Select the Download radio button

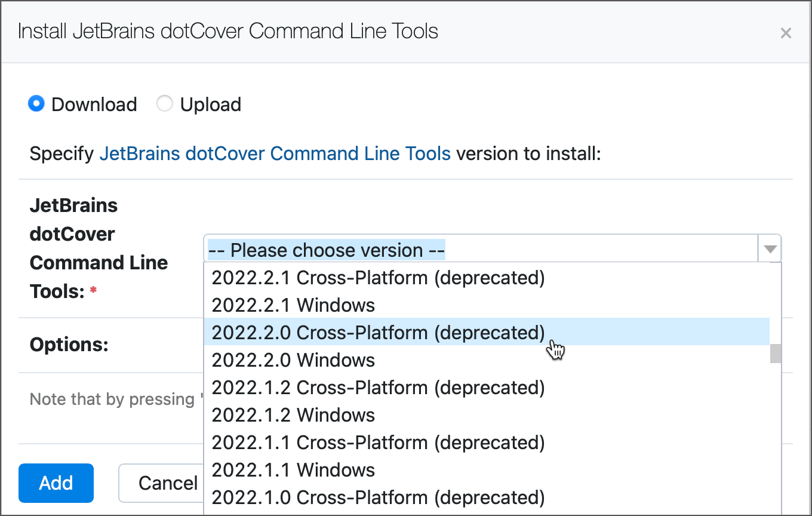36,103
